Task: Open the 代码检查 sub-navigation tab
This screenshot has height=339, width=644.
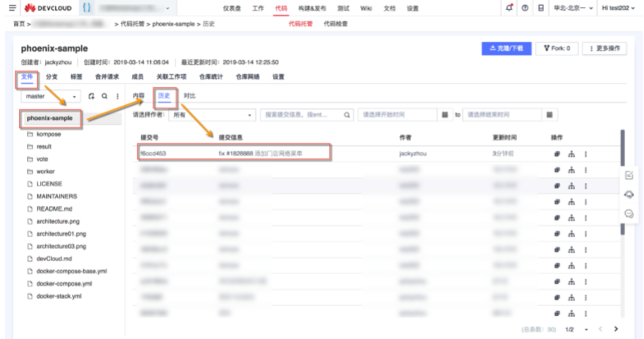Action: (x=336, y=24)
